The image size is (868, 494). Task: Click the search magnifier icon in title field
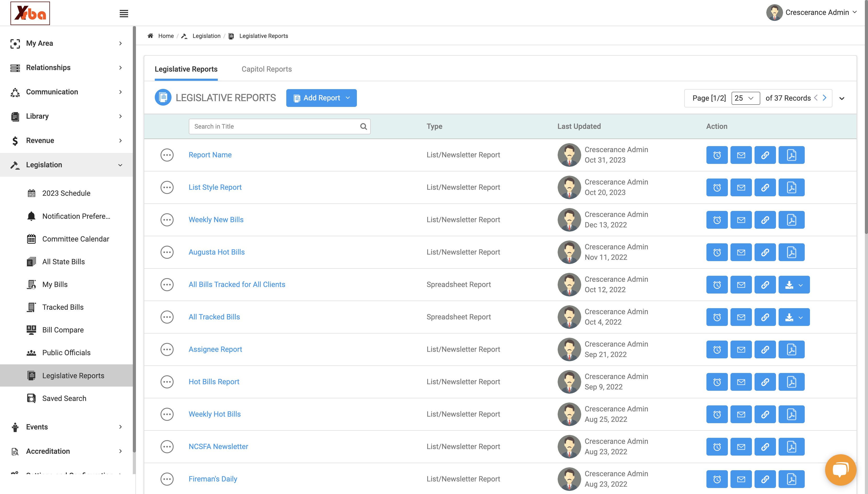[363, 126]
